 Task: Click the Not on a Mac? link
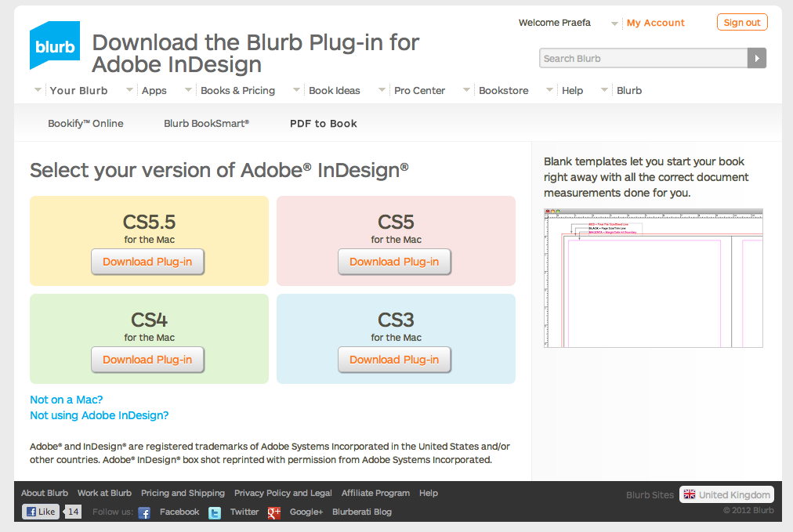pos(67,400)
